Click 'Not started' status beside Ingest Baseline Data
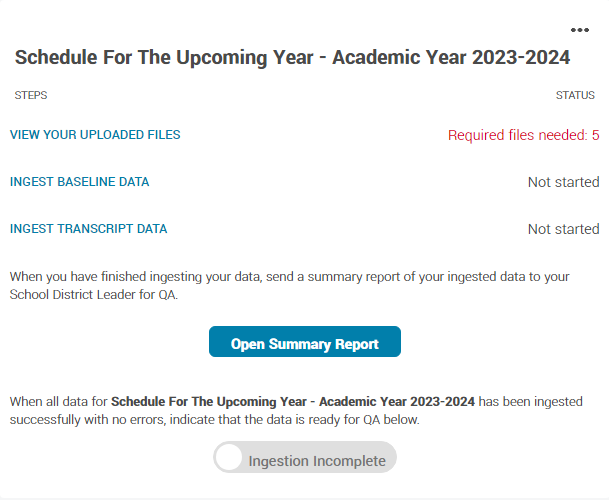 [x=563, y=182]
